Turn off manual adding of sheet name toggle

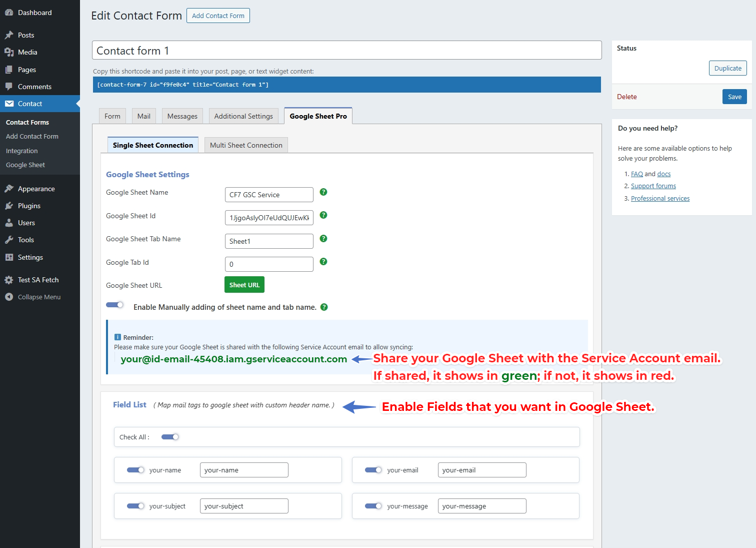tap(114, 304)
